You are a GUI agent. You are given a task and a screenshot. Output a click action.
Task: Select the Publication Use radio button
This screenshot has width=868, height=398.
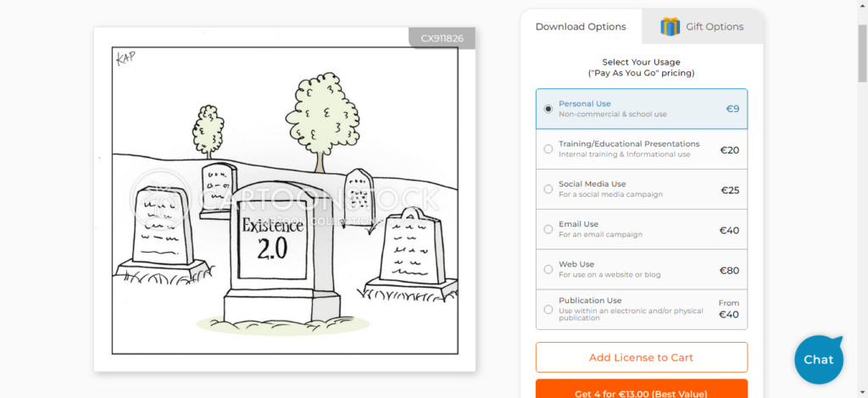click(548, 310)
